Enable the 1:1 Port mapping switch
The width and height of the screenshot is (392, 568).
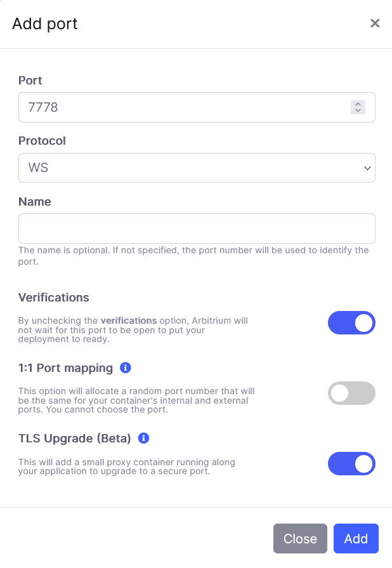pos(351,393)
